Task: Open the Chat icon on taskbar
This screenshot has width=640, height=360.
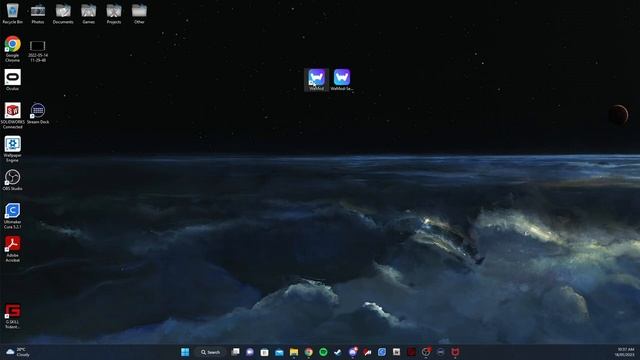Action: coord(250,352)
